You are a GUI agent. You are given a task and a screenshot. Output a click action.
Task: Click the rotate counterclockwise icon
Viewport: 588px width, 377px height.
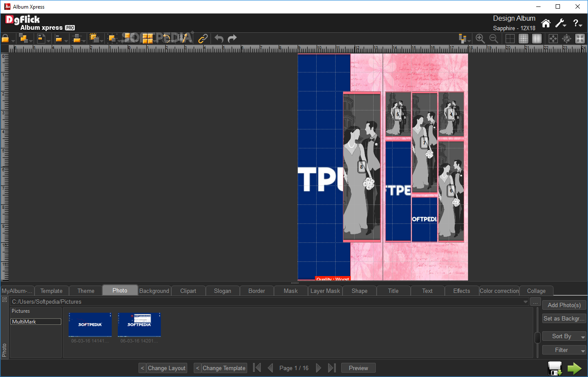pos(166,38)
